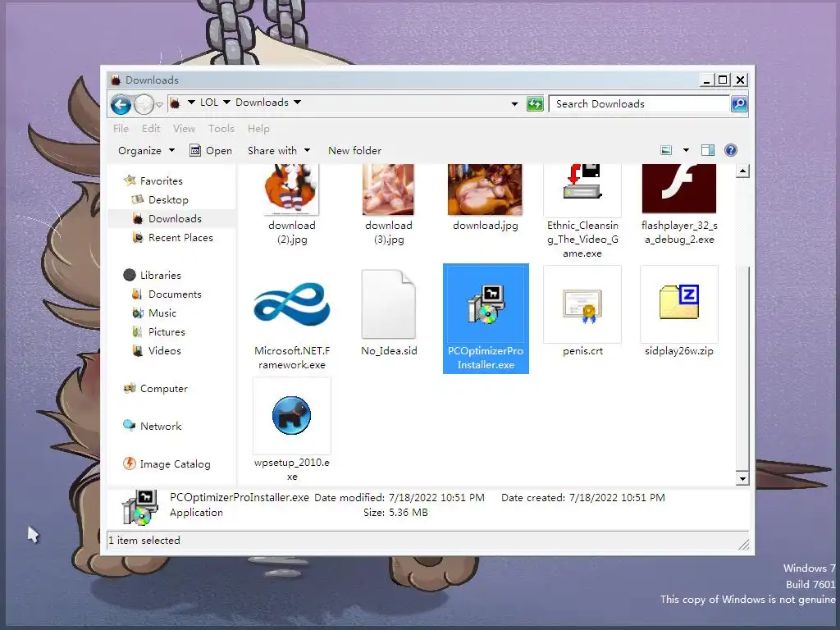The height and width of the screenshot is (630, 840).
Task: Click Date created value in details pane
Action: pos(617,498)
